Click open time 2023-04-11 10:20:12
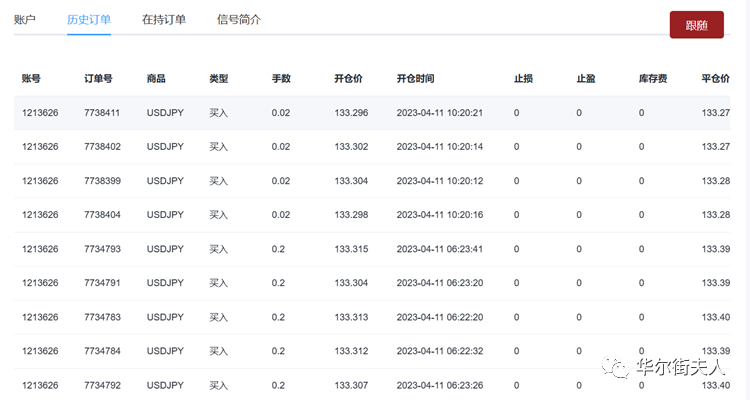This screenshot has height=400, width=750. (x=440, y=181)
